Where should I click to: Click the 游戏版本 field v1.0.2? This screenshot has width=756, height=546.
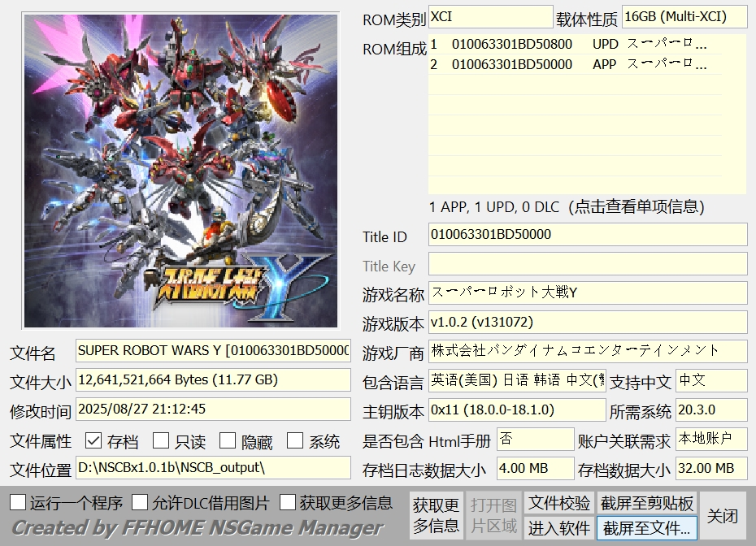click(588, 322)
